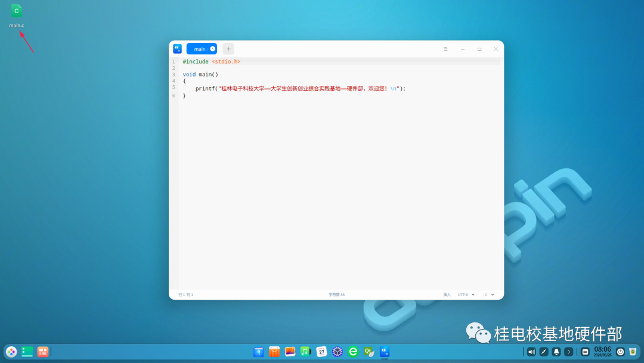Show desktop using the green dock icon
This screenshot has height=363, width=644.
pos(27,352)
